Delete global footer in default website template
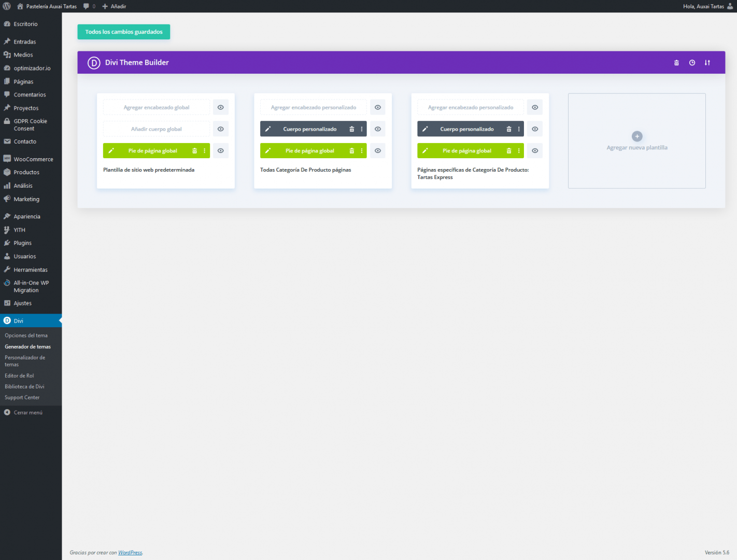The height and width of the screenshot is (560, 737). coord(194,151)
